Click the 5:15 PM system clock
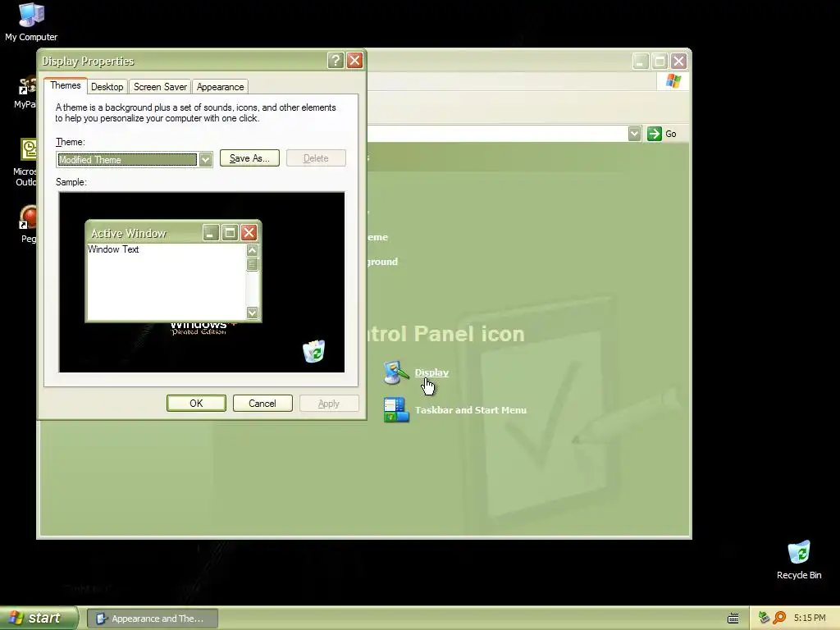The image size is (840, 630). point(810,618)
